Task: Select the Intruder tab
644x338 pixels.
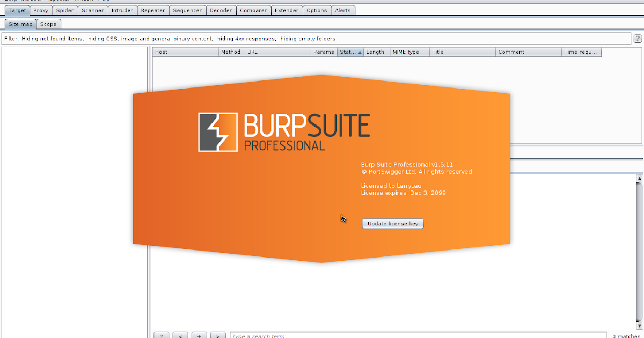Action: [122, 10]
